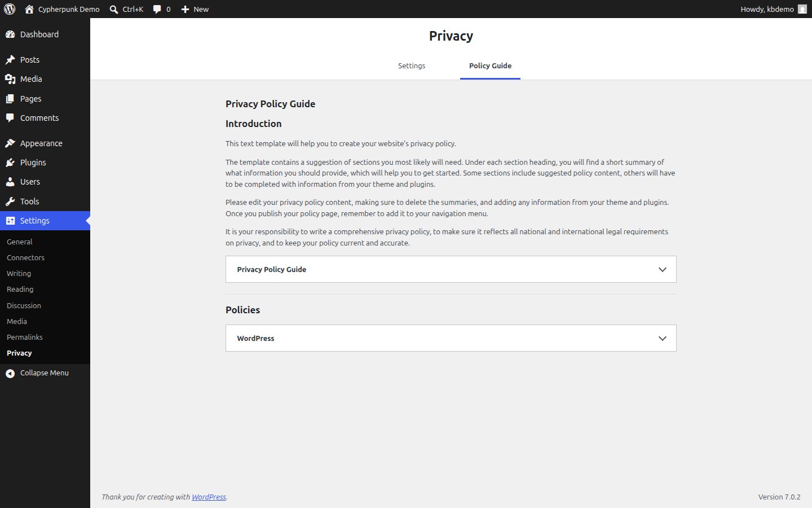Open the Tools menu label
Viewport: 812px width, 508px height.
pyautogui.click(x=29, y=202)
